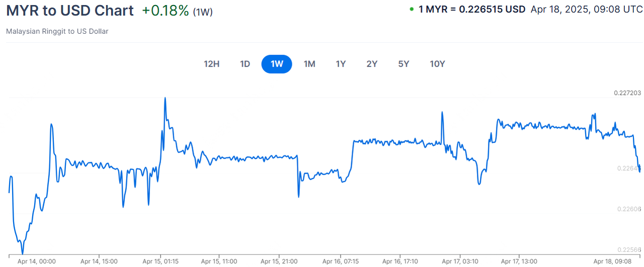The image size is (644, 267).
Task: Click the 1 MYR = 0.226515 USD rate
Action: click(x=472, y=9)
